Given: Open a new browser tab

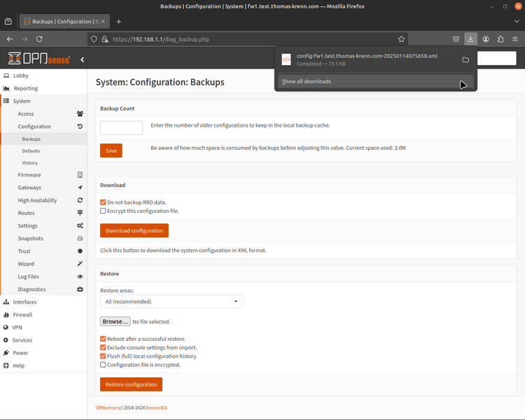Looking at the screenshot, I should pos(118,22).
